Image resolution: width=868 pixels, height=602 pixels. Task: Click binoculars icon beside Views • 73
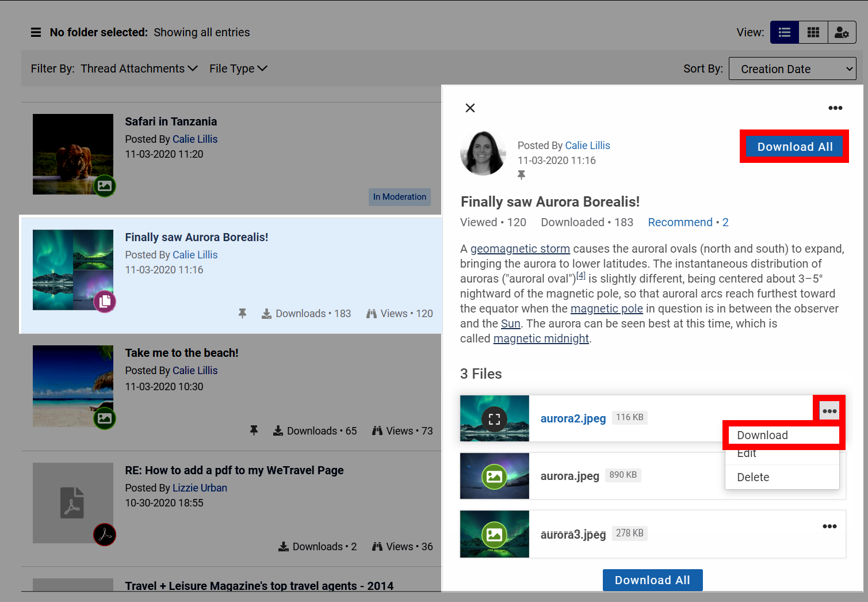(377, 430)
